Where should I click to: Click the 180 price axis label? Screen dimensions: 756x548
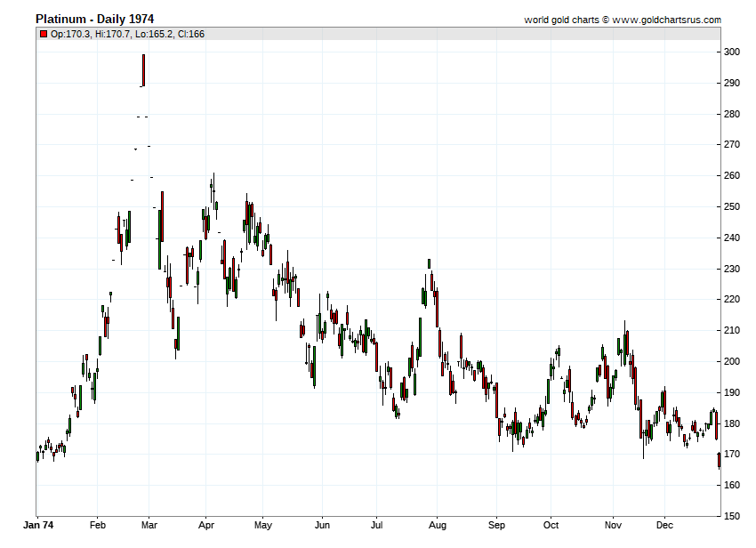point(732,423)
